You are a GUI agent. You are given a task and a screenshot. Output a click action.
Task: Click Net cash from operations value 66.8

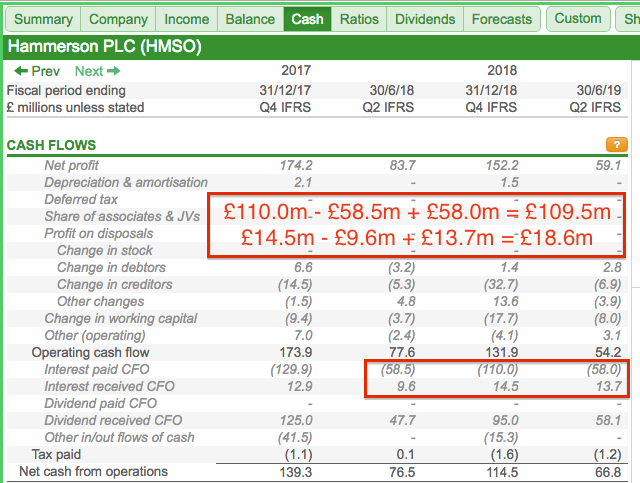click(x=608, y=472)
